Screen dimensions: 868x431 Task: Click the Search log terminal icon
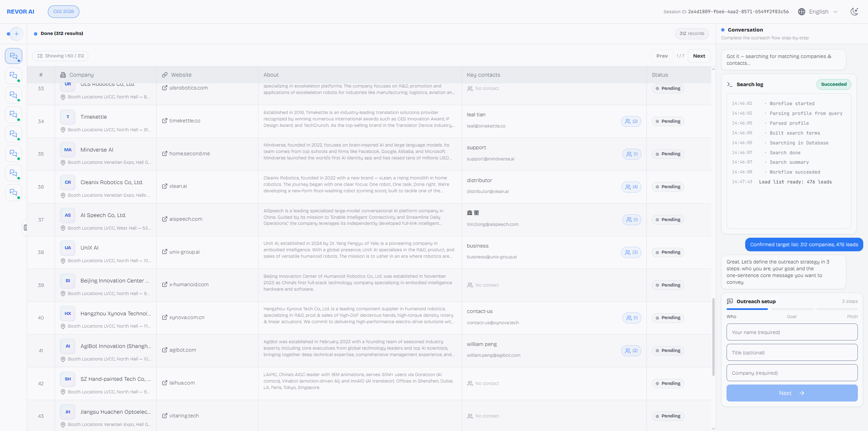click(730, 84)
